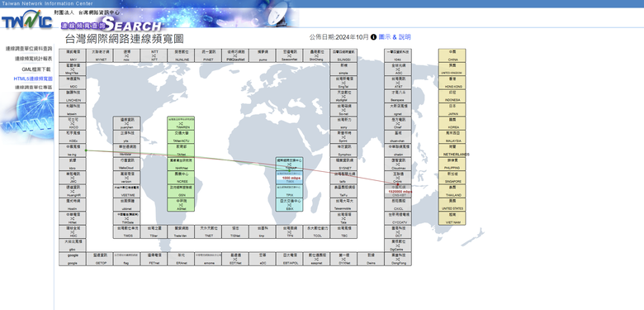Select the CHINA country node

(x=452, y=55)
